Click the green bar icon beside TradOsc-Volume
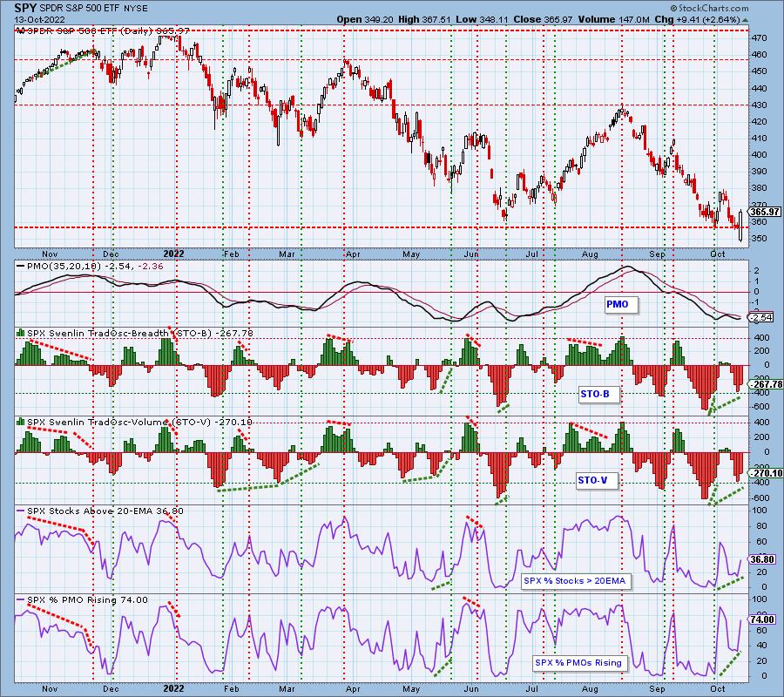This screenshot has height=697, width=784. 21,422
